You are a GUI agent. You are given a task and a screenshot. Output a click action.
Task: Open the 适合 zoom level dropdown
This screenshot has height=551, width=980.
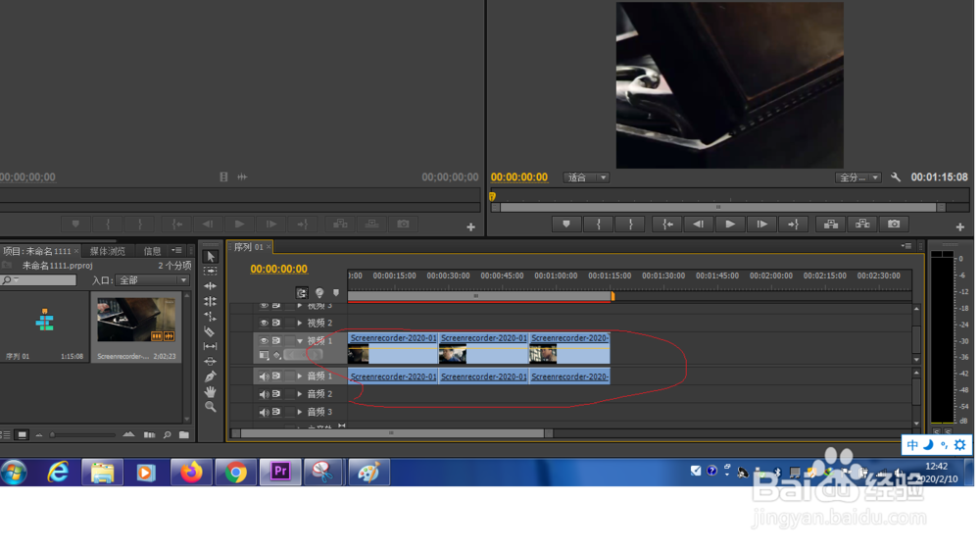(x=586, y=177)
